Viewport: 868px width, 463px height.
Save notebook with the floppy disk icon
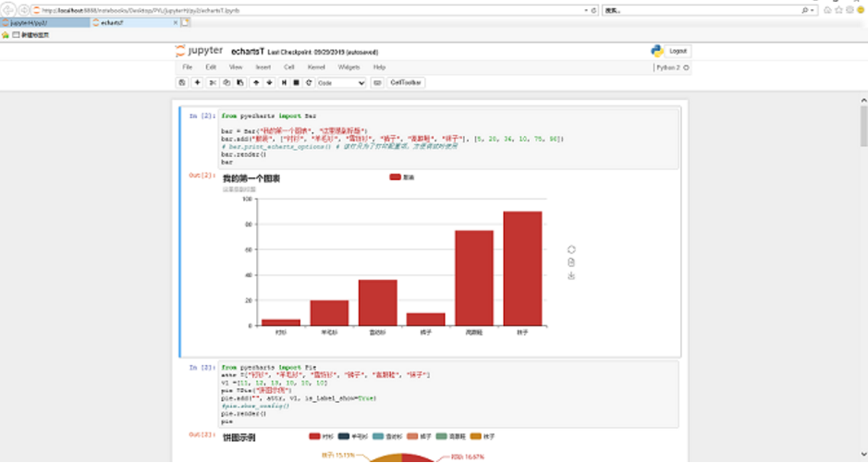coord(181,82)
